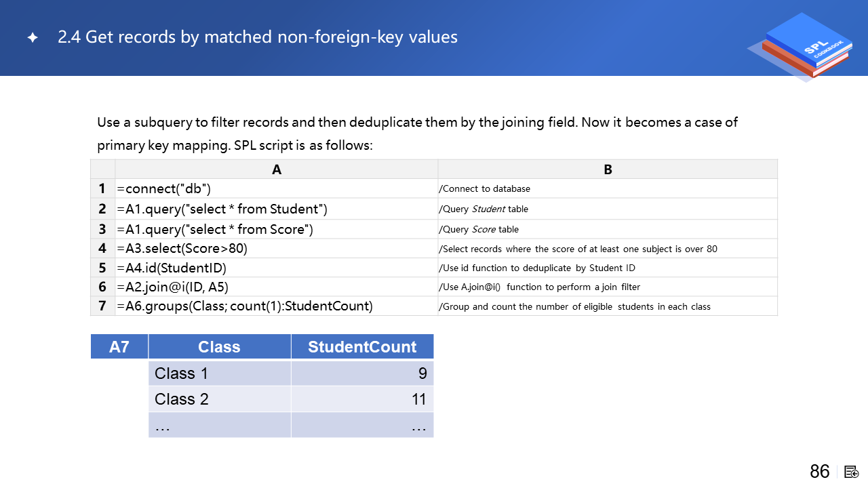The height and width of the screenshot is (488, 868).
Task: Select the slide title "2.4 Get records" heading
Action: click(x=258, y=37)
